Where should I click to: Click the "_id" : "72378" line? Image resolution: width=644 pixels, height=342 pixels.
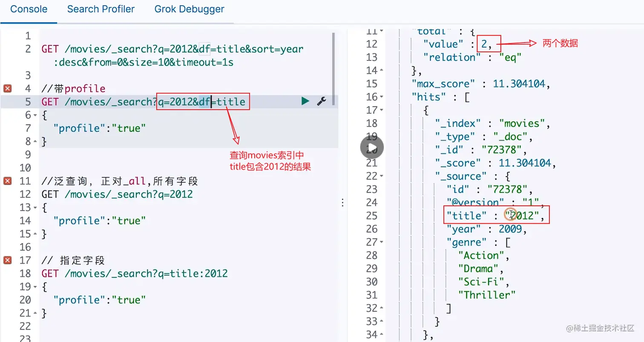point(481,150)
